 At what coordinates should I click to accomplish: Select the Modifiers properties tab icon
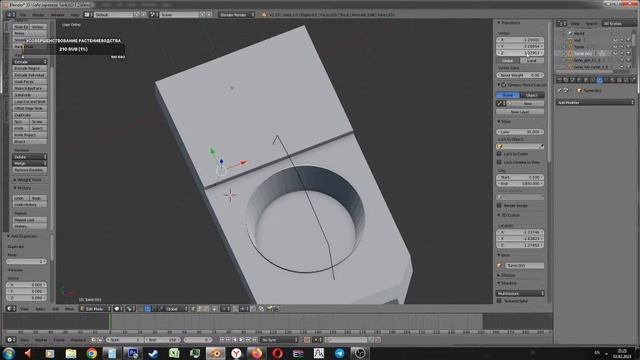coord(599,80)
